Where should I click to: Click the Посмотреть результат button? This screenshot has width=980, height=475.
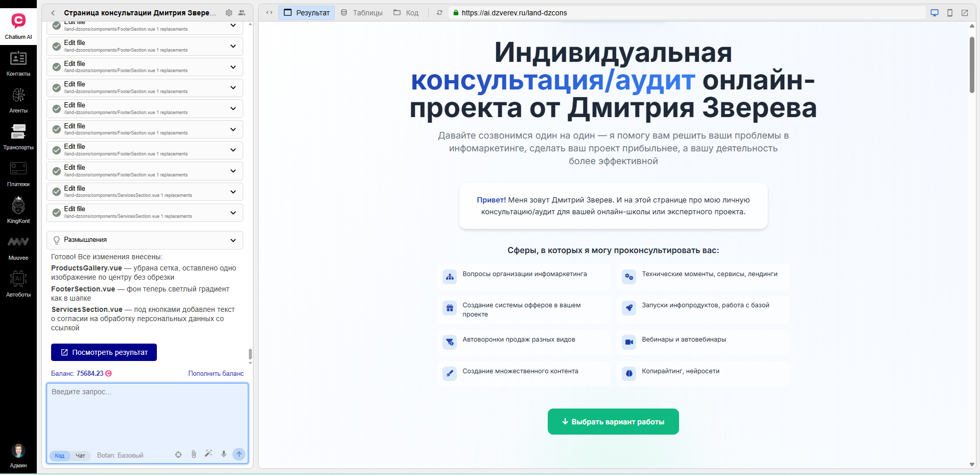coord(103,352)
